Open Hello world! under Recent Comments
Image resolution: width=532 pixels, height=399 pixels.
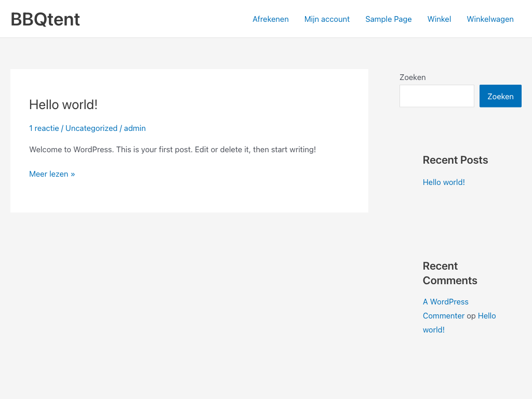pyautogui.click(x=486, y=316)
